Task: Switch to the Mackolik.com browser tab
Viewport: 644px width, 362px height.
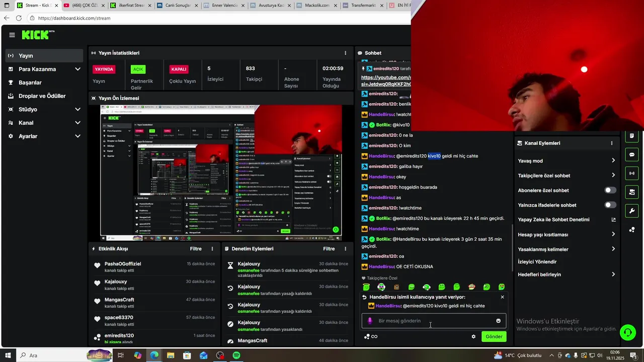Action: (316, 6)
